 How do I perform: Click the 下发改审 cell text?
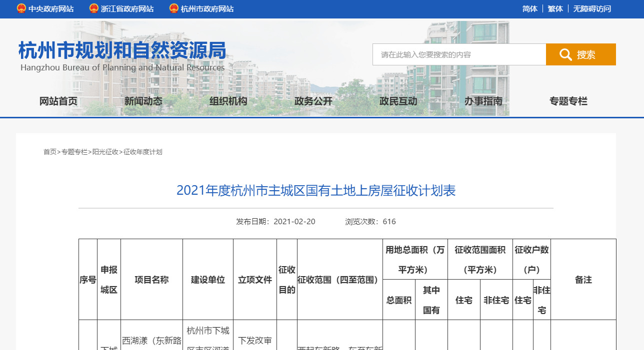click(255, 341)
